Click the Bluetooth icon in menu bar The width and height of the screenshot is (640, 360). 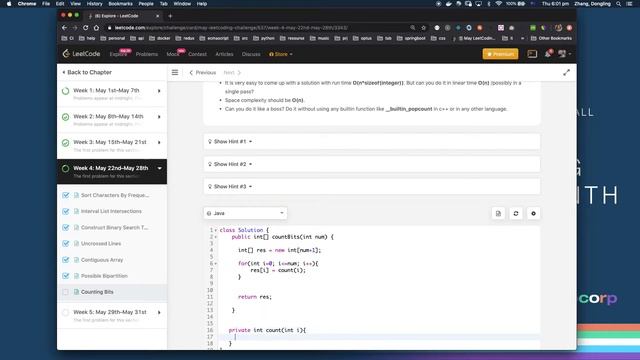point(489,4)
